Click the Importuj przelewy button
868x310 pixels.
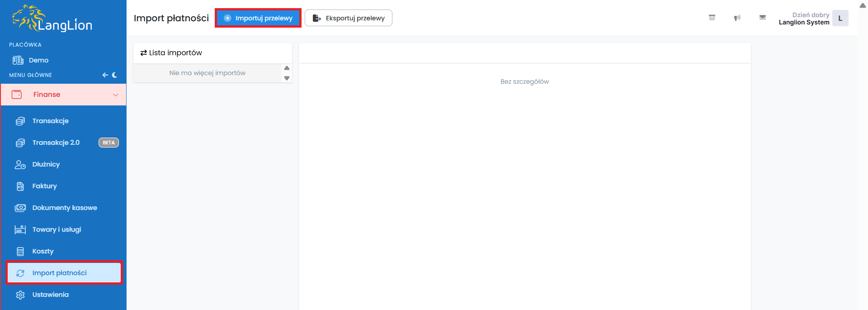coord(258,18)
